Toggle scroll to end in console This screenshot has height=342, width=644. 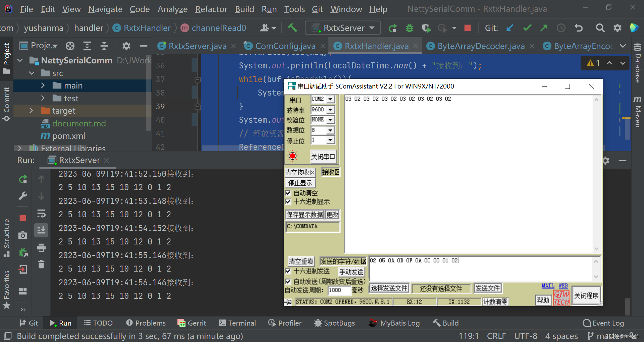(41, 230)
